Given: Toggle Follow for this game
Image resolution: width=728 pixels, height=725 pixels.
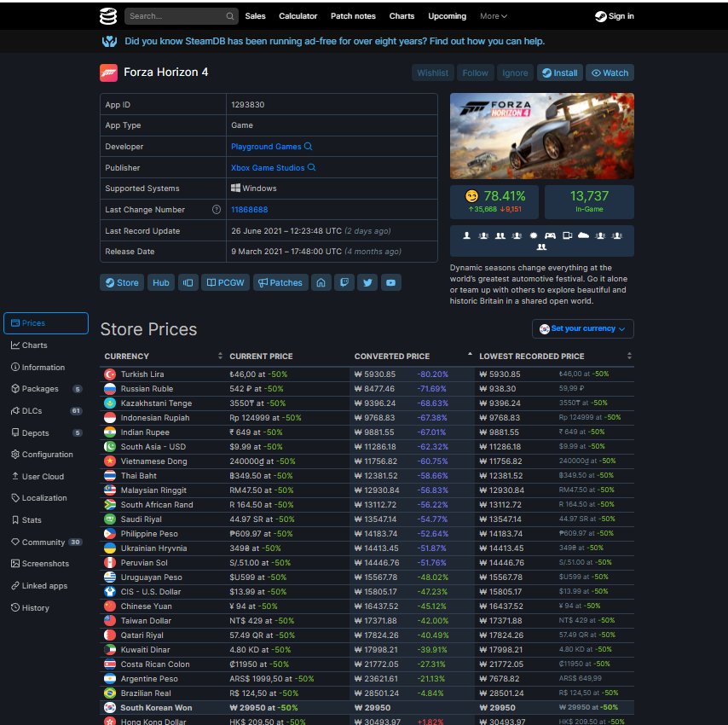Looking at the screenshot, I should [475, 72].
